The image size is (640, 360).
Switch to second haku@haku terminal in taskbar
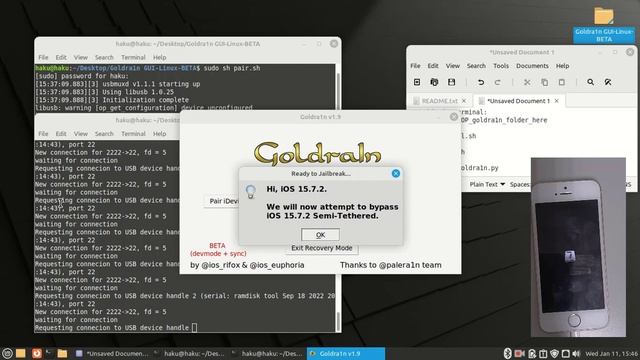(267, 353)
